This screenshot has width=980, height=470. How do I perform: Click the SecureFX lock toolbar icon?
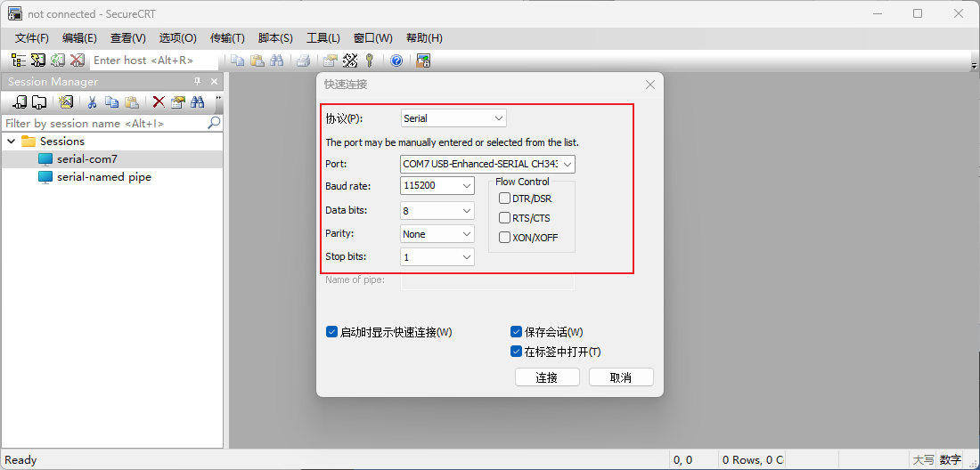[424, 61]
